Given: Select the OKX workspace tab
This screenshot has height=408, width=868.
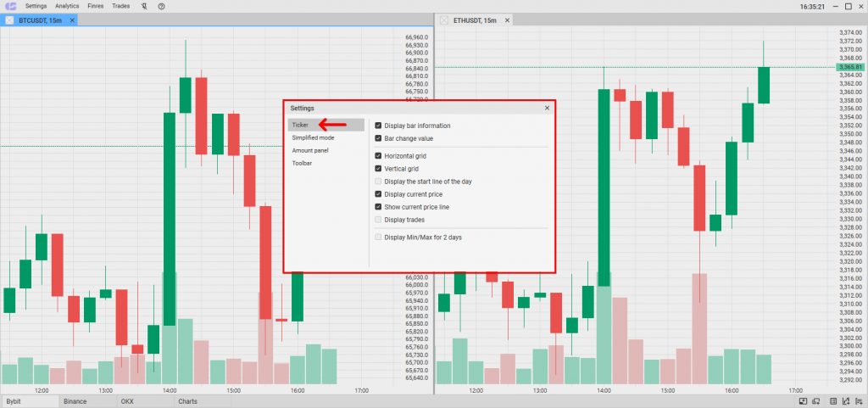Looking at the screenshot, I should click(x=144, y=401).
